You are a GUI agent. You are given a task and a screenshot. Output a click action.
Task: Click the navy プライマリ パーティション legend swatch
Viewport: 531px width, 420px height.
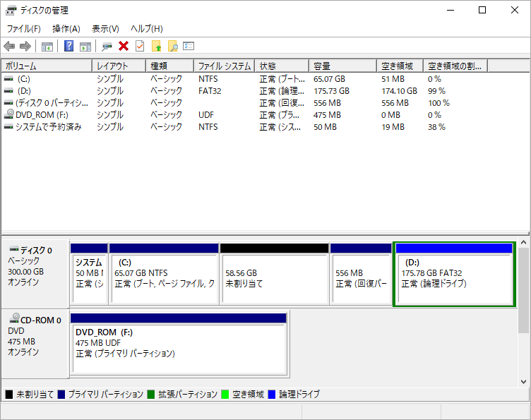[x=61, y=395]
